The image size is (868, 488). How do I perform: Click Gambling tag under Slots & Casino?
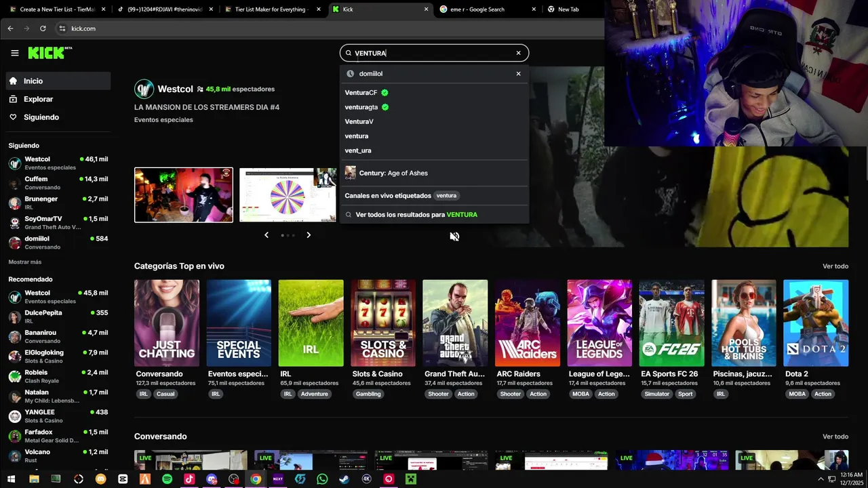tap(368, 394)
